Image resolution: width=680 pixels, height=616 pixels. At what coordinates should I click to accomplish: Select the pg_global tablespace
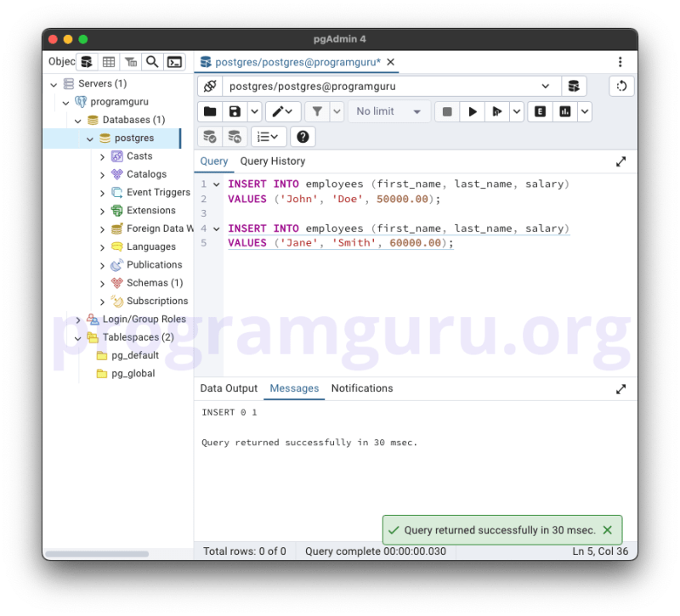[133, 374]
